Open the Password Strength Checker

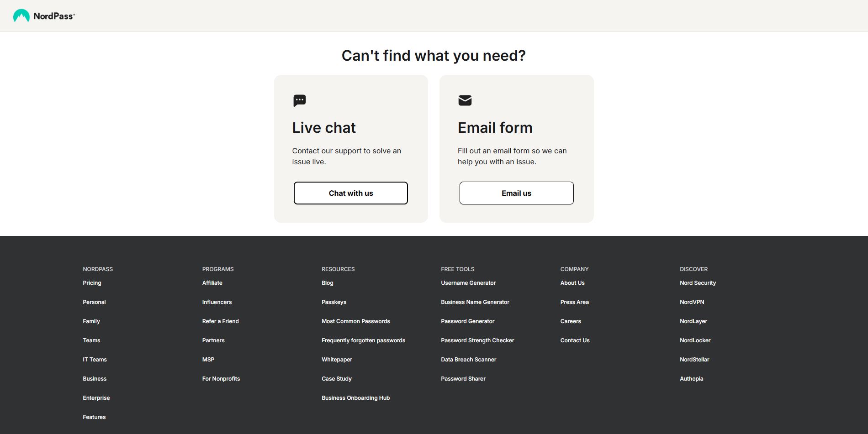coord(477,340)
